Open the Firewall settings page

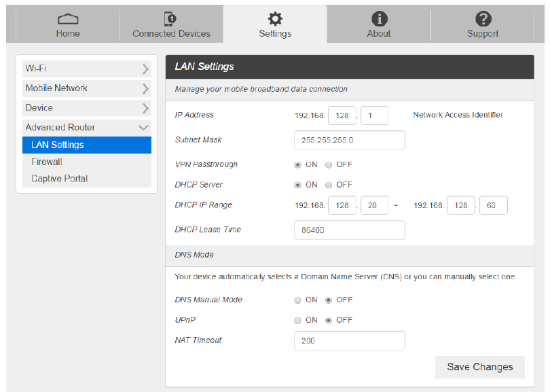pyautogui.click(x=47, y=162)
